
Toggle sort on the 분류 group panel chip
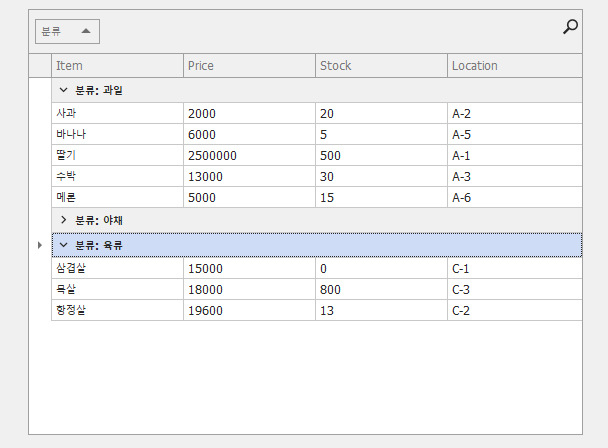point(67,31)
